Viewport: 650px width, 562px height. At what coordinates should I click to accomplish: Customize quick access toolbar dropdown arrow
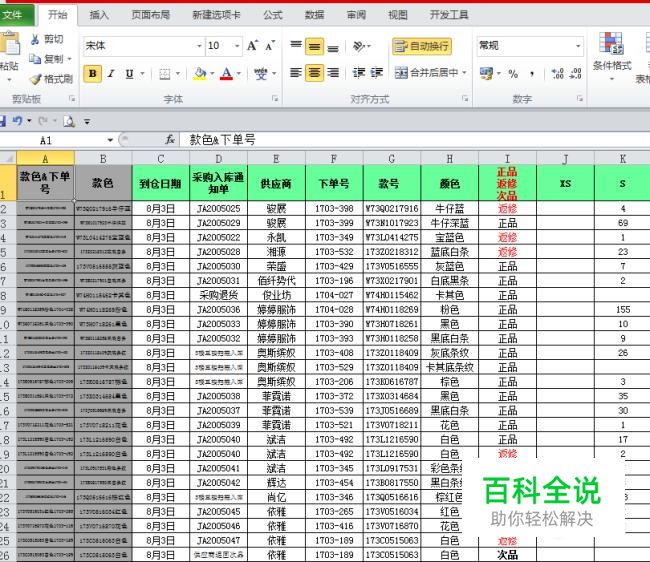click(87, 121)
